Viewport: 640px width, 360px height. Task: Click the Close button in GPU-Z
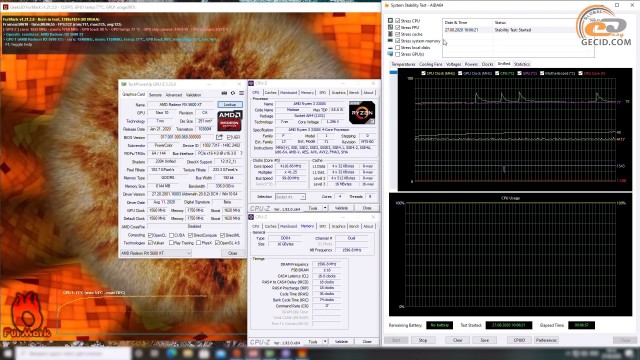(233, 253)
